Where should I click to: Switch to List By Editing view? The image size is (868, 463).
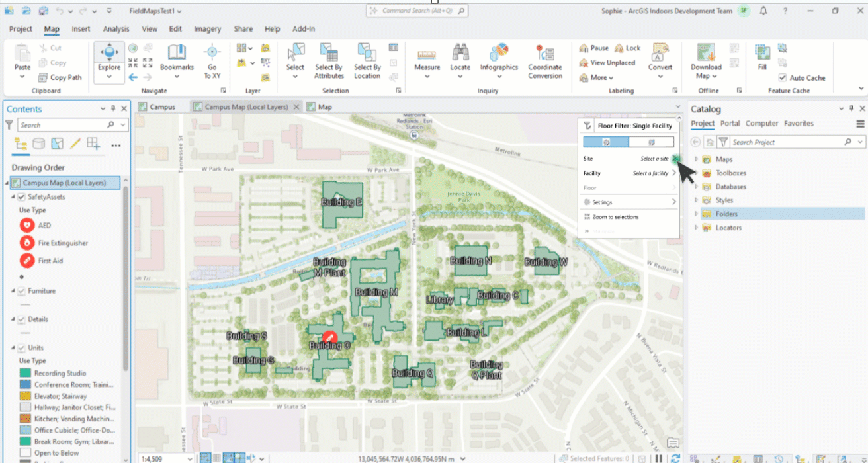75,144
